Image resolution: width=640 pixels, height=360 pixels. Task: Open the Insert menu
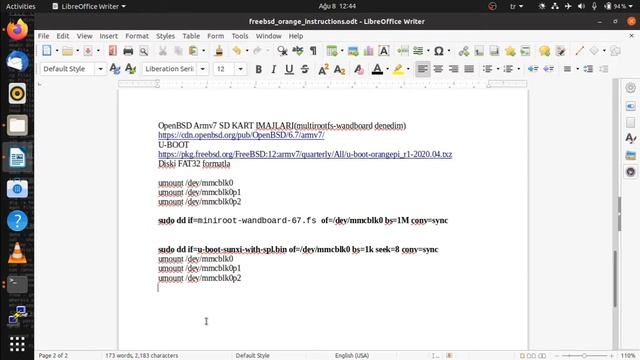pos(109,36)
